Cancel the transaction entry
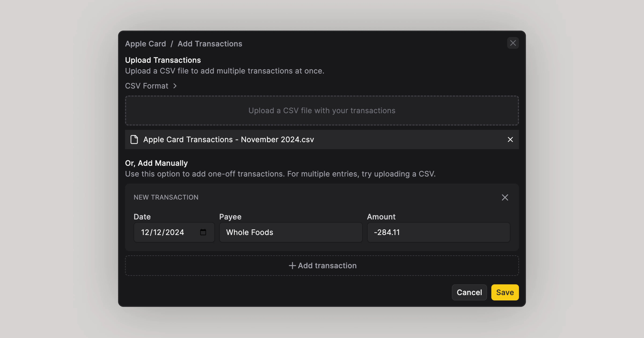The height and width of the screenshot is (338, 644). click(x=469, y=292)
